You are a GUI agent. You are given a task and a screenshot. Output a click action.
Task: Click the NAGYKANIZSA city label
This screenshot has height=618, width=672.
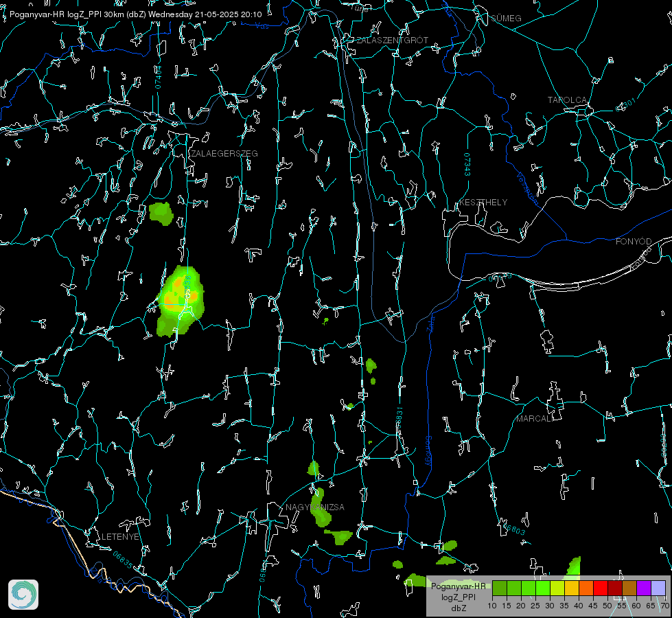point(315,507)
